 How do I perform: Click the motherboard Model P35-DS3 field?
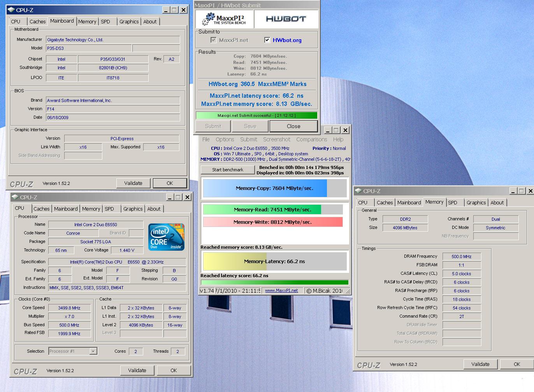pyautogui.click(x=89, y=48)
